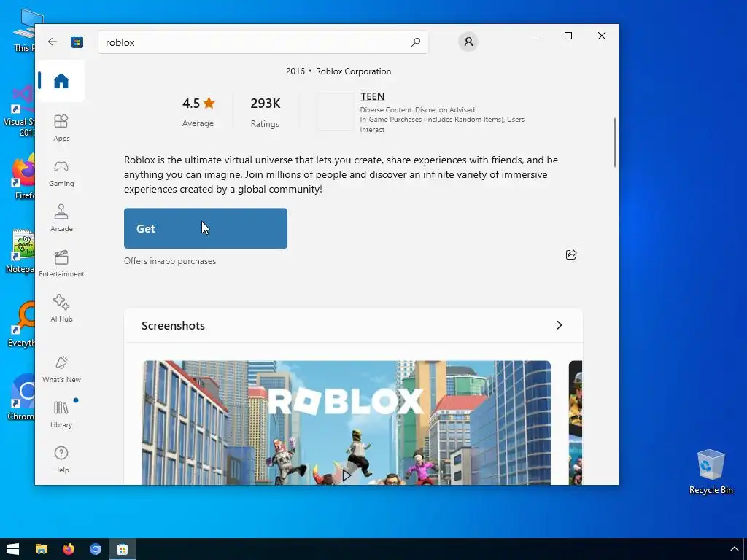Screen dimensions: 747x560
Task: Close the Microsoft Store window
Action: [x=602, y=36]
